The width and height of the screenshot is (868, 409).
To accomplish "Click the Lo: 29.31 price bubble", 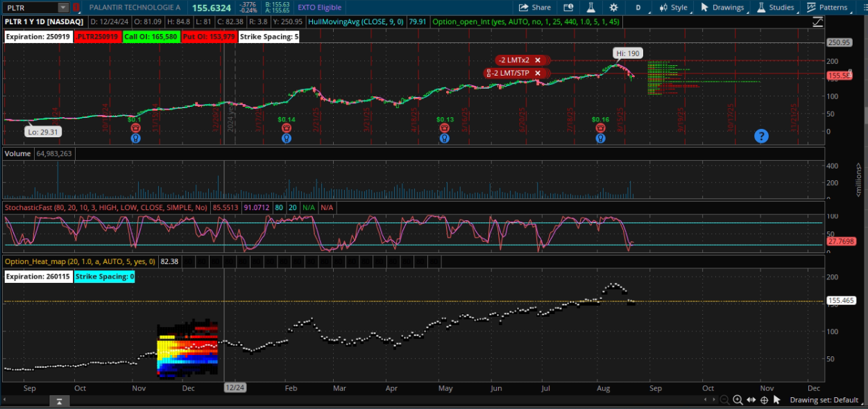I will 43,132.
